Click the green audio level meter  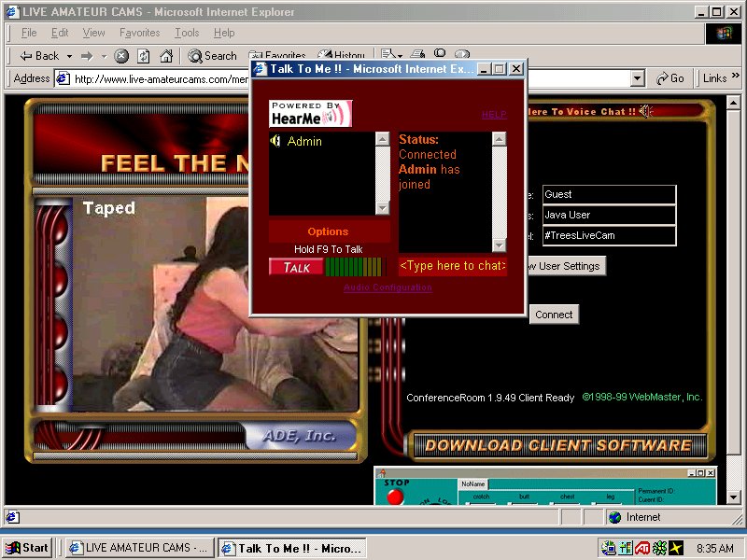click(x=354, y=267)
